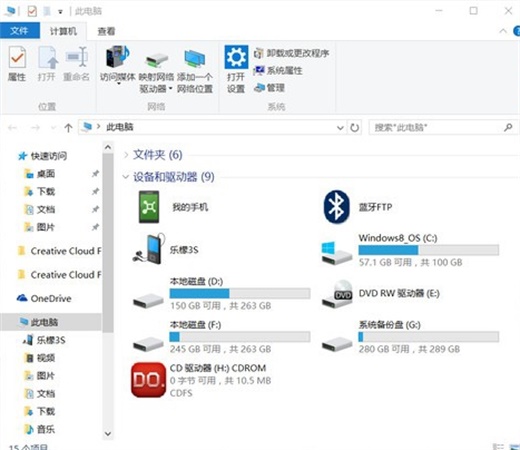Click the F: drive usage bar
This screenshot has width=520, height=450.
[240, 337]
